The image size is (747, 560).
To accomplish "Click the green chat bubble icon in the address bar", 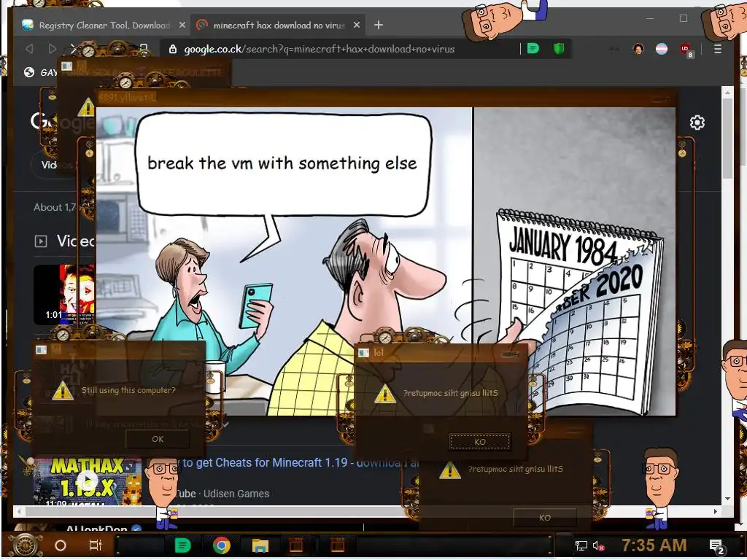I will pyautogui.click(x=533, y=49).
